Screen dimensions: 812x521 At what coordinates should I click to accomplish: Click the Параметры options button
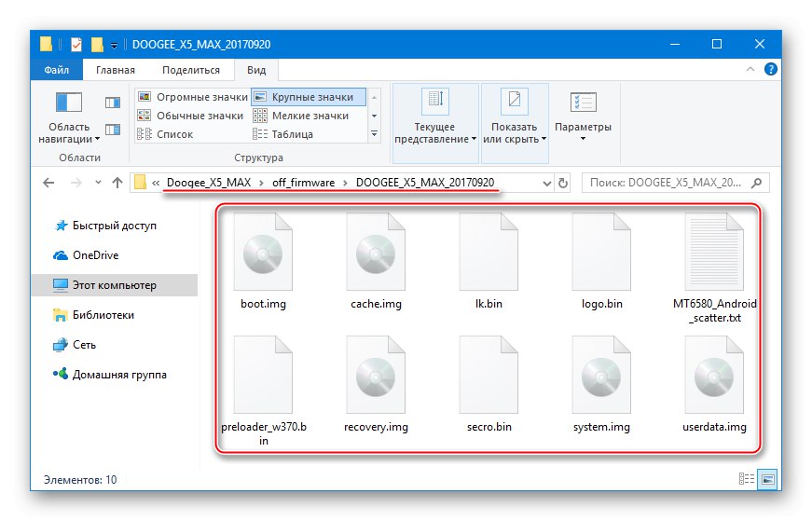(583, 117)
